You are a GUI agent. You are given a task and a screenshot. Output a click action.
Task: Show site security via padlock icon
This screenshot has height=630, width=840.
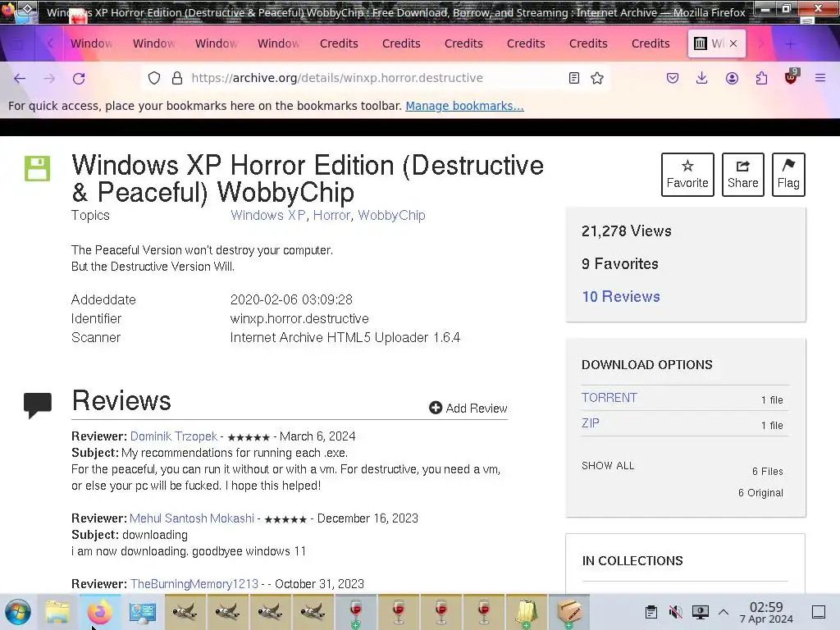coord(177,78)
